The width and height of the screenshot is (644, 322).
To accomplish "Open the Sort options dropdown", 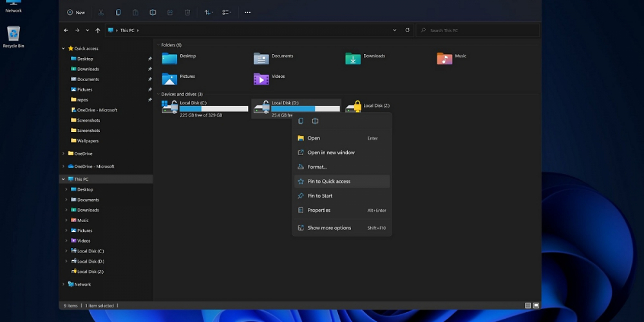I will tap(209, 12).
